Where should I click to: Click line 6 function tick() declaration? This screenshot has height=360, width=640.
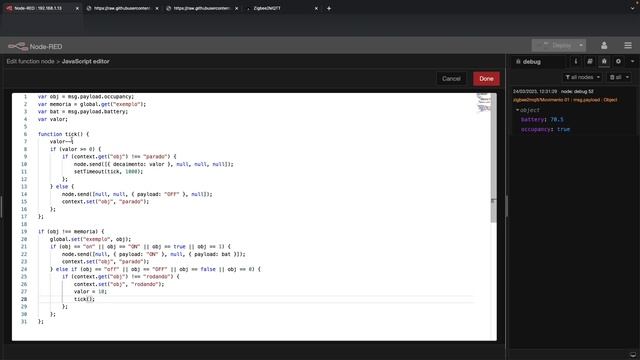pos(63,134)
